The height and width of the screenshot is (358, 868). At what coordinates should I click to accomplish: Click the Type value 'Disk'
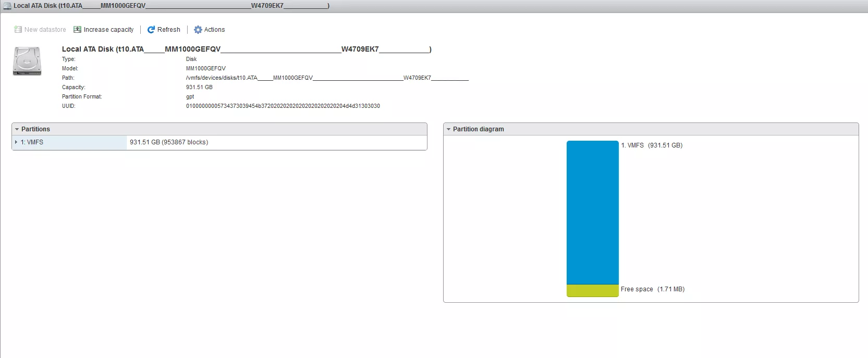tap(191, 59)
